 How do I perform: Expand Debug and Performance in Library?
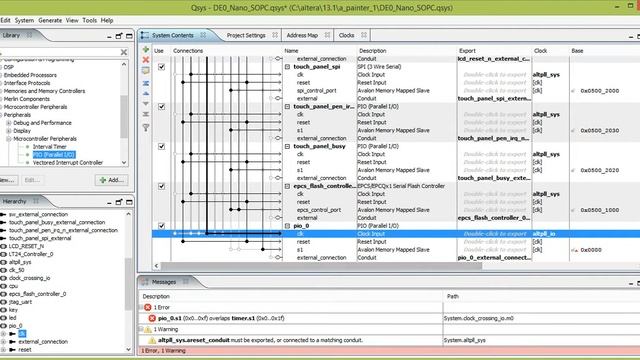tap(9, 123)
